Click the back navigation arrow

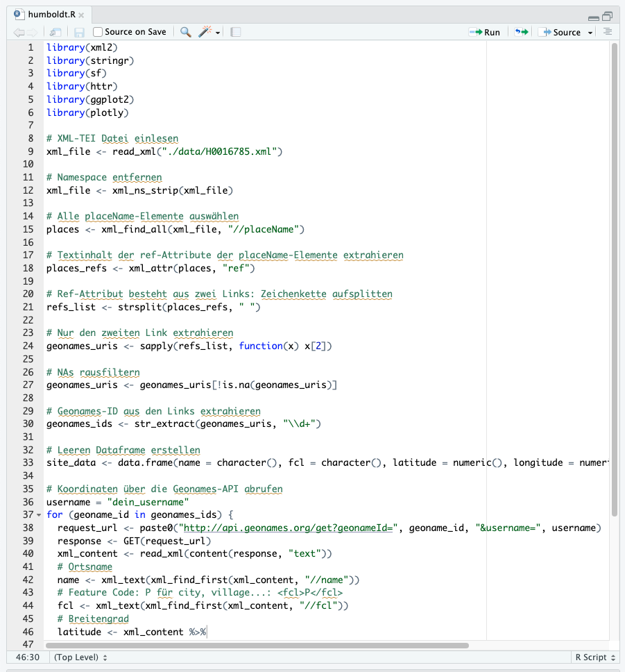pos(19,31)
